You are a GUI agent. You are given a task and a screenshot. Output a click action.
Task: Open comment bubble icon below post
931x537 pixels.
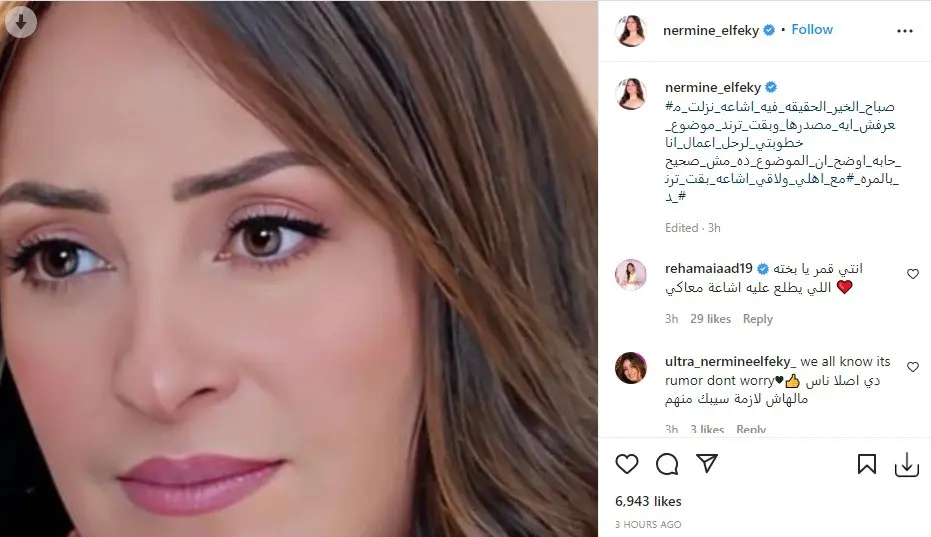tap(667, 464)
